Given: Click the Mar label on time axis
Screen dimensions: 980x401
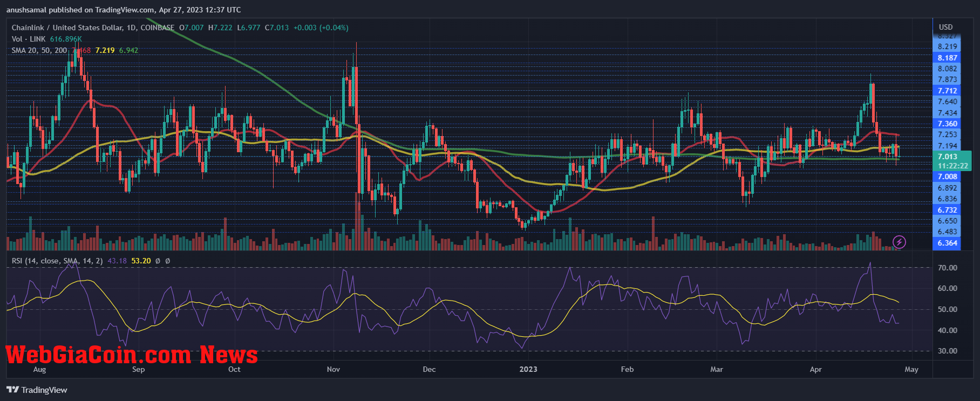Looking at the screenshot, I should pos(717,370).
